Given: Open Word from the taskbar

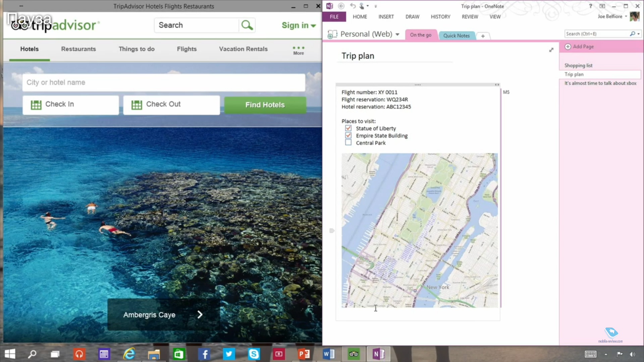Looking at the screenshot, I should [329, 354].
